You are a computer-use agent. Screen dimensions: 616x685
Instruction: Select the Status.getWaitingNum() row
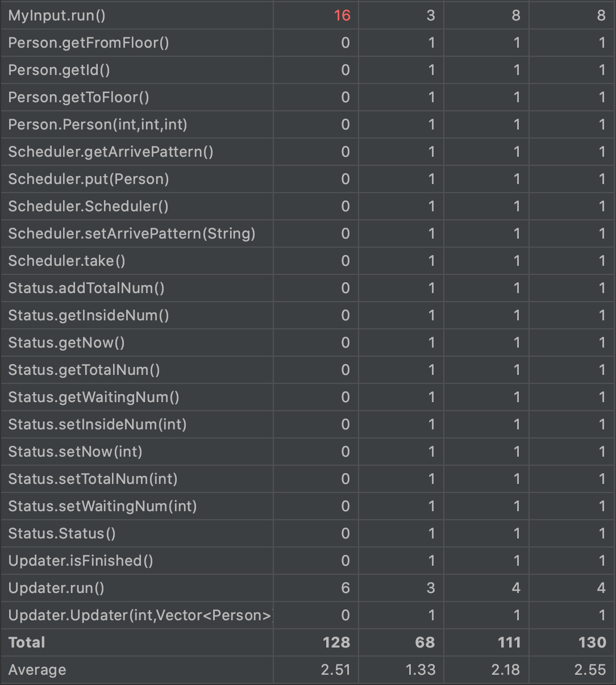pos(94,397)
